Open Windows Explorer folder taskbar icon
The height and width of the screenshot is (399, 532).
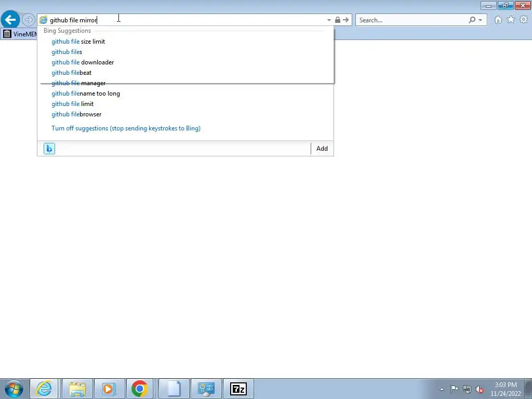(77, 389)
